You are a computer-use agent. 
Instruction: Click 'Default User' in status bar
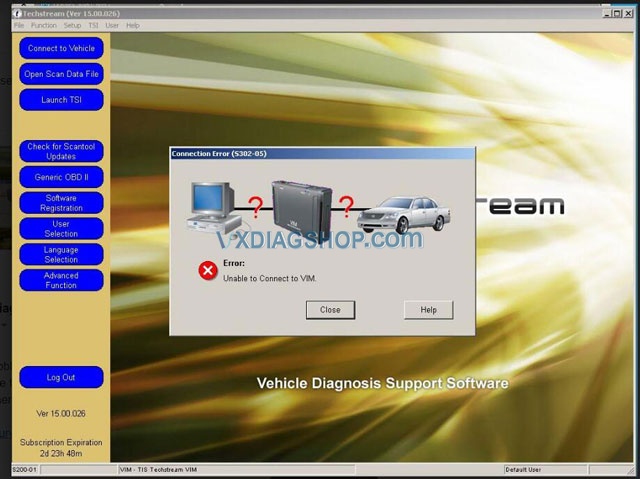click(523, 470)
